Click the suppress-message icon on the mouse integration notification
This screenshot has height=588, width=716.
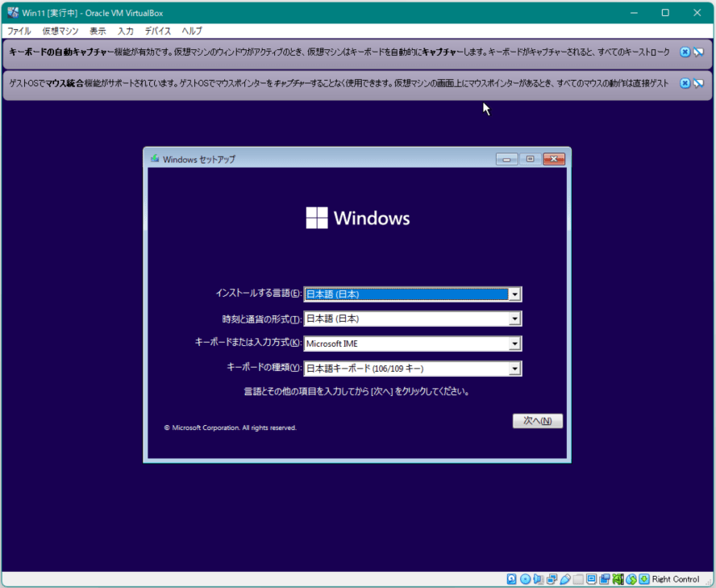(x=698, y=83)
